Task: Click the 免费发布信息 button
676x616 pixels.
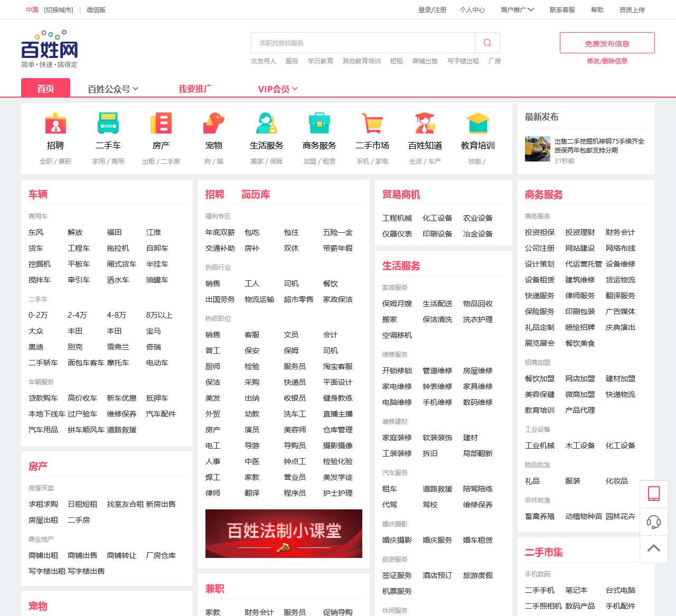Action: click(607, 43)
